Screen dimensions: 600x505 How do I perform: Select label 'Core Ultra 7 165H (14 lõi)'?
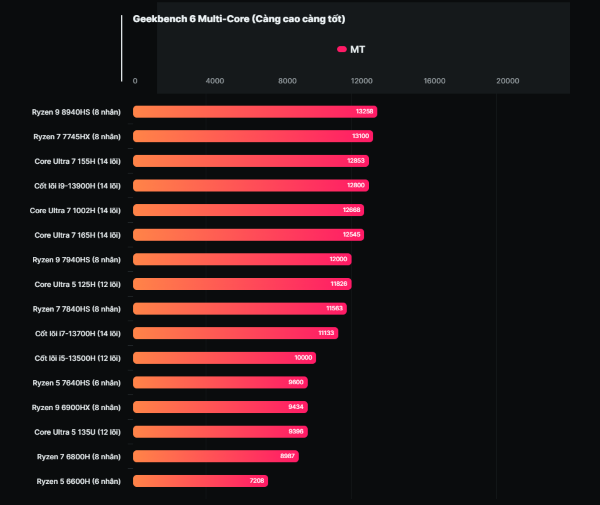click(77, 235)
